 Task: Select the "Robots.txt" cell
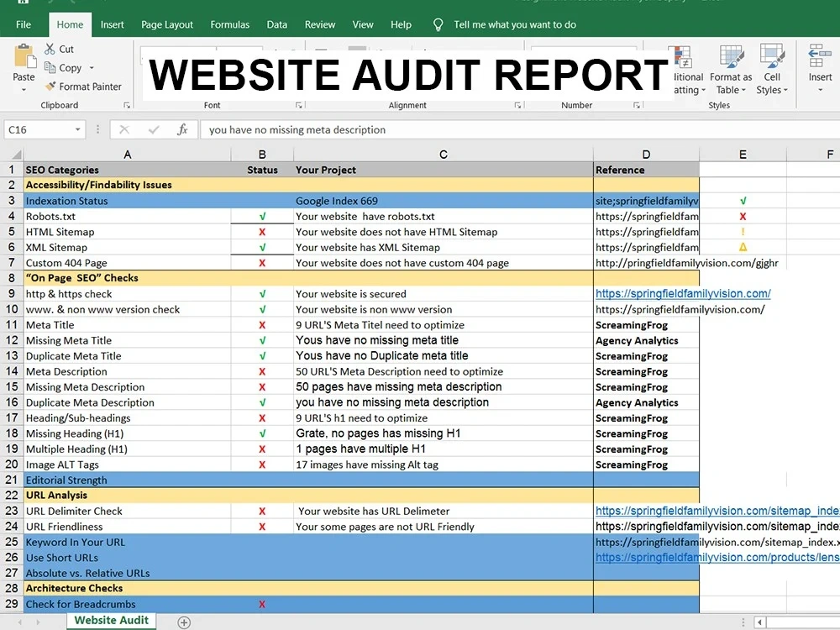pos(128,217)
